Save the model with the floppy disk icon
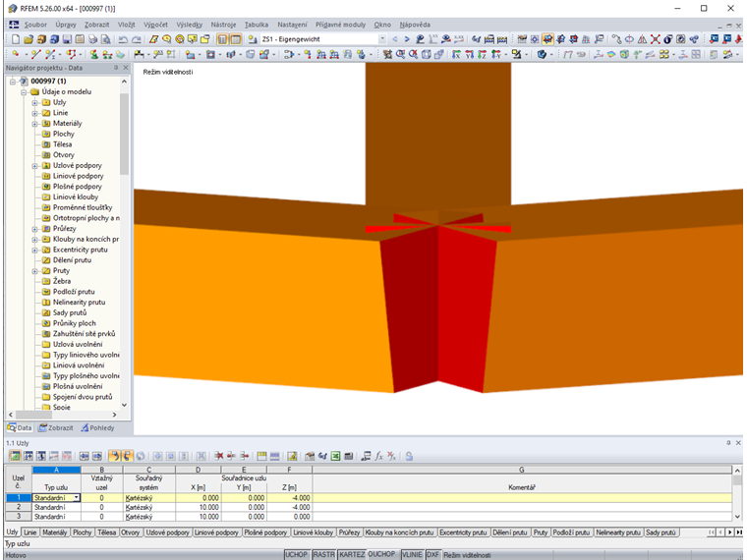This screenshot has height=560, width=747. tap(67, 39)
